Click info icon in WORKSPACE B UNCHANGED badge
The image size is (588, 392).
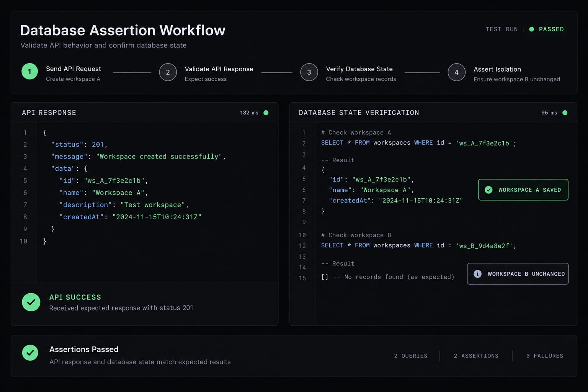[477, 274]
